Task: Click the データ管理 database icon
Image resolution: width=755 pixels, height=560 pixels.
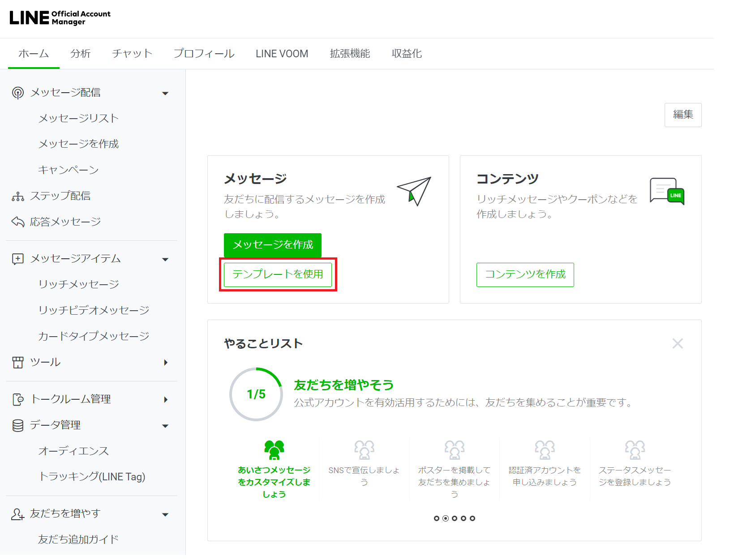Action: click(x=18, y=425)
